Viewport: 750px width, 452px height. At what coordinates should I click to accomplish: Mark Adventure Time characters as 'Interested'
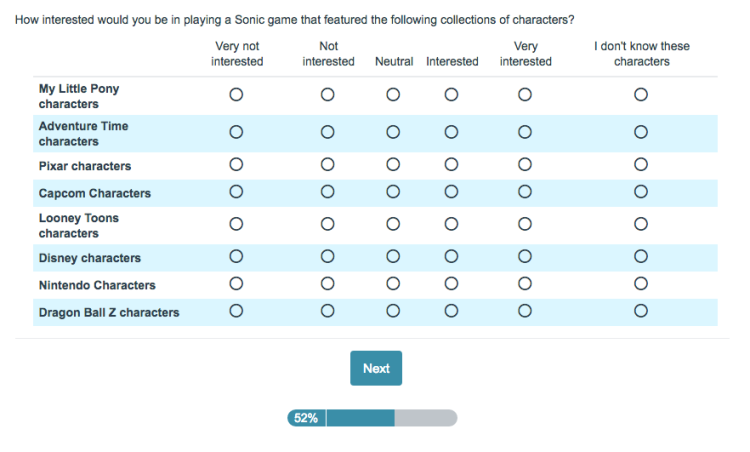point(452,132)
